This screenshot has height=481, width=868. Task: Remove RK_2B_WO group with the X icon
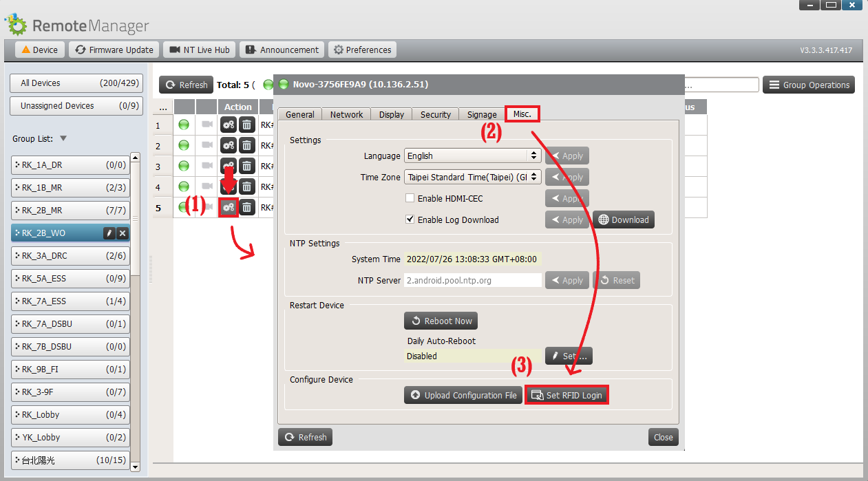122,233
